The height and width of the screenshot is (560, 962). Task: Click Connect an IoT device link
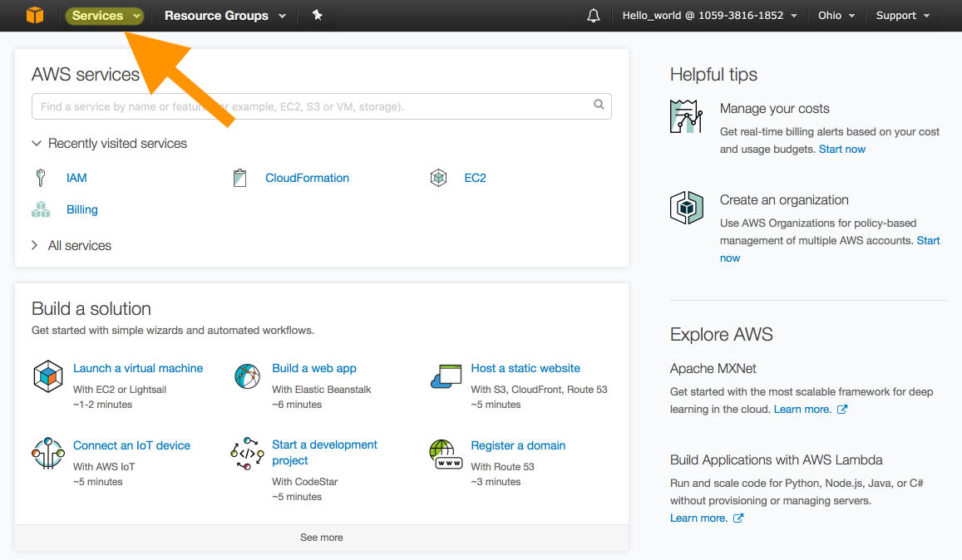131,445
